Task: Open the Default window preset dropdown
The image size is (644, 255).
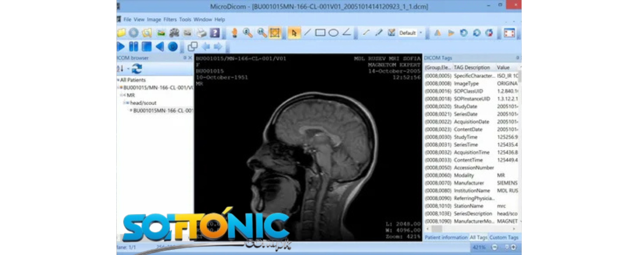Action: pyautogui.click(x=421, y=33)
